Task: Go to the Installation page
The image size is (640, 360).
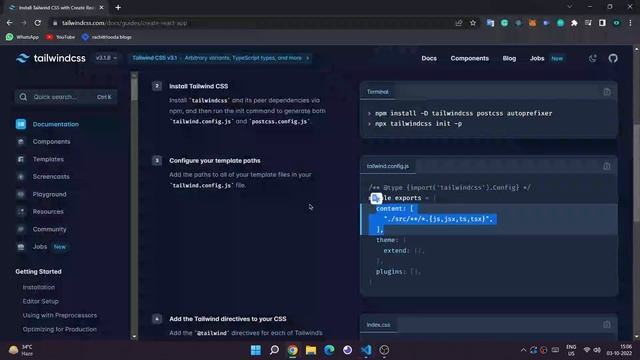Action: (x=39, y=287)
